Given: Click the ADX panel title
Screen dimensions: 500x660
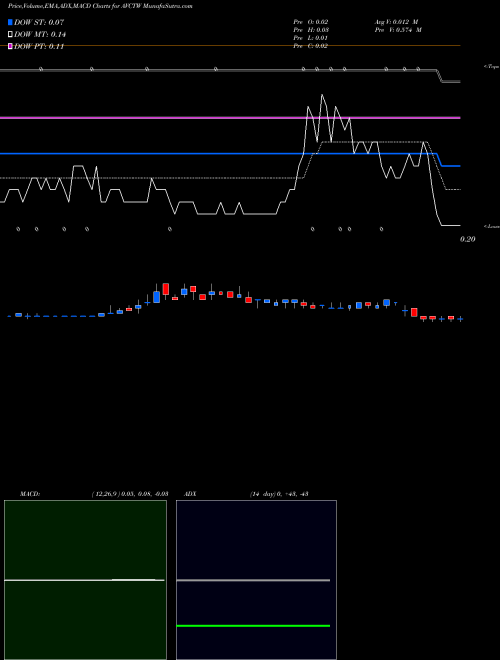Looking at the screenshot, I should tap(190, 494).
